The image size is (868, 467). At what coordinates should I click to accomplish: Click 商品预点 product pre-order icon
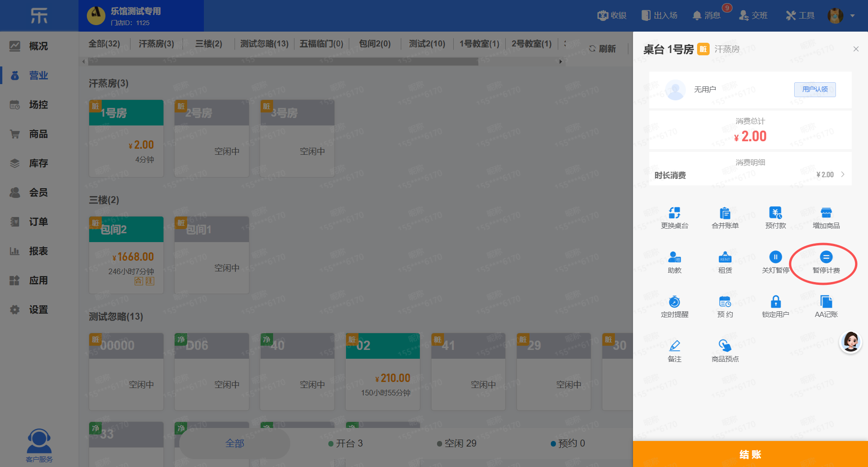coord(725,346)
